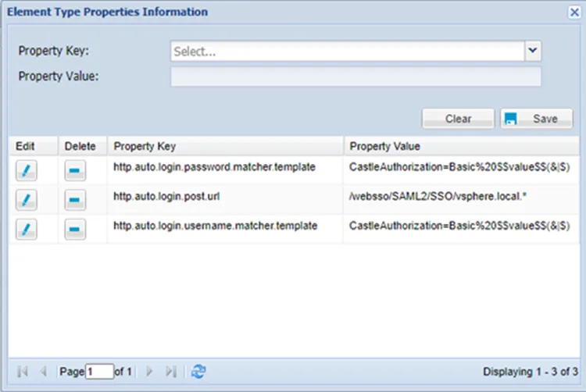The height and width of the screenshot is (392, 586).
Task: Sort by the Property Value column header
Action: tap(462, 146)
